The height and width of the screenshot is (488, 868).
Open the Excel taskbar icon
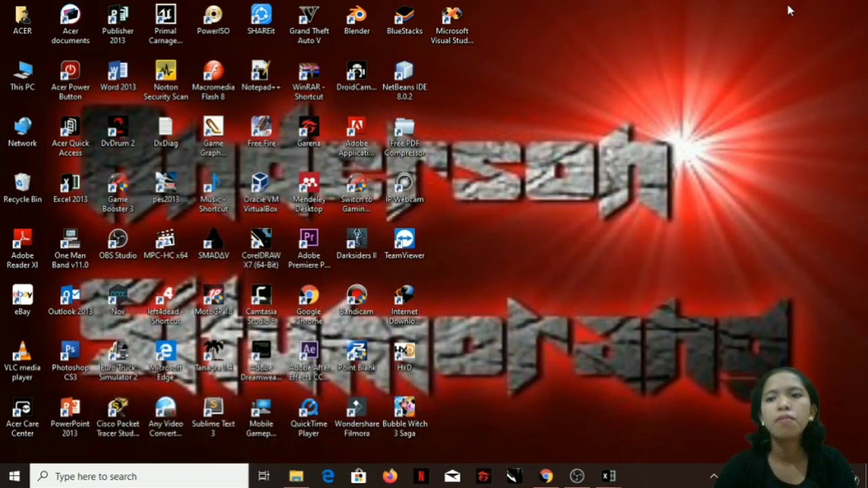tap(608, 476)
